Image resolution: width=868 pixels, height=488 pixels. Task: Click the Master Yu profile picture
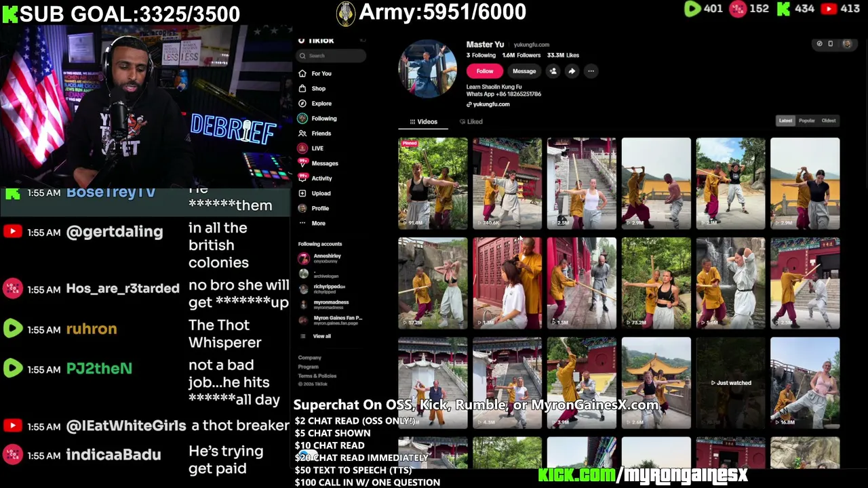tap(428, 68)
